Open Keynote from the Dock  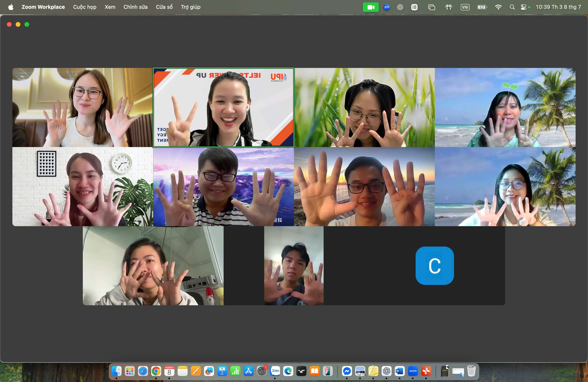222,371
